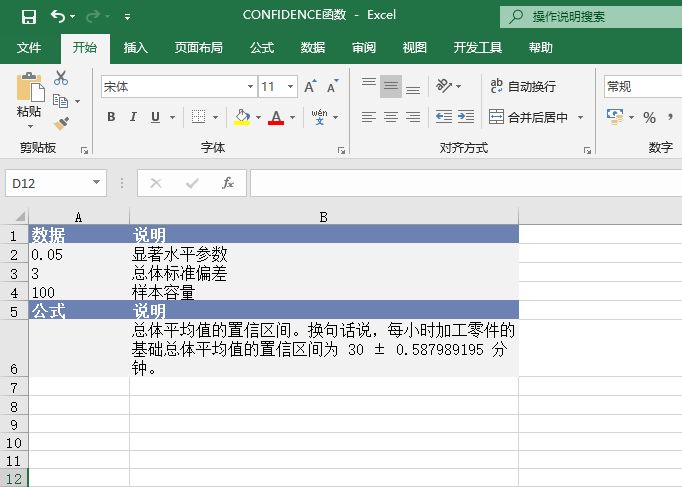Screen dimensions: 682x487
Task: Click the Cut scissors icon
Action: (x=61, y=78)
